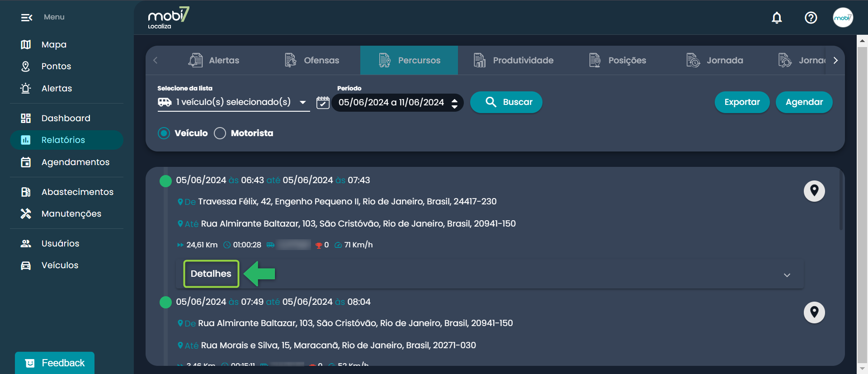Show first trip on map pin icon
Image resolution: width=868 pixels, height=374 pixels.
point(814,190)
